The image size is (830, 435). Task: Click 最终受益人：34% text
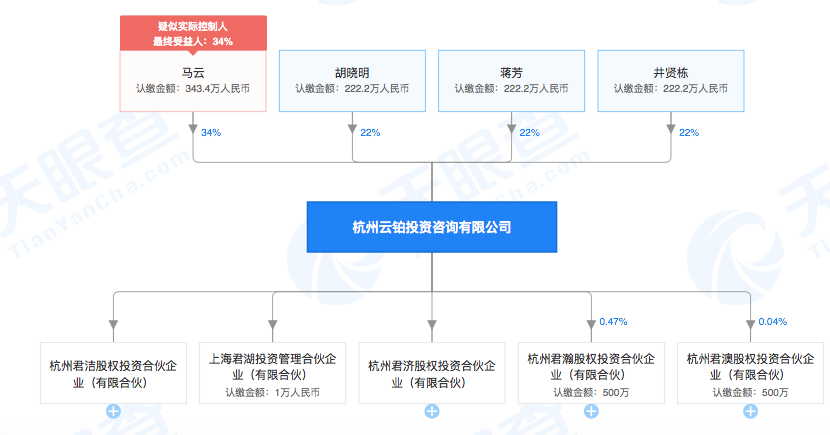[193, 41]
